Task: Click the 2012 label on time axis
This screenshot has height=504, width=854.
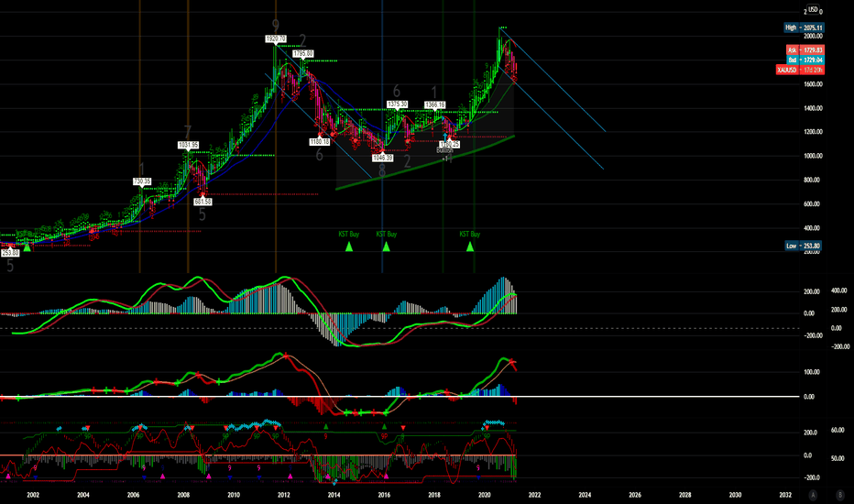Action: pos(284,495)
